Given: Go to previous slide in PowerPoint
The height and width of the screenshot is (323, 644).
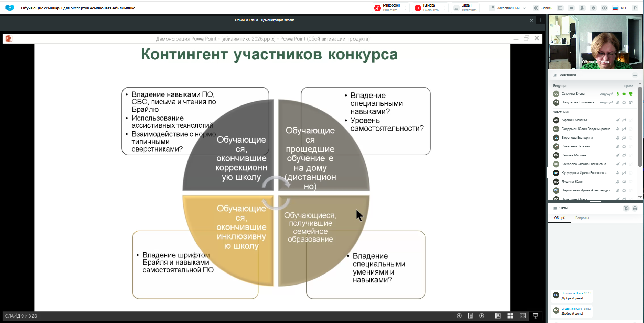Looking at the screenshot, I should (x=459, y=316).
